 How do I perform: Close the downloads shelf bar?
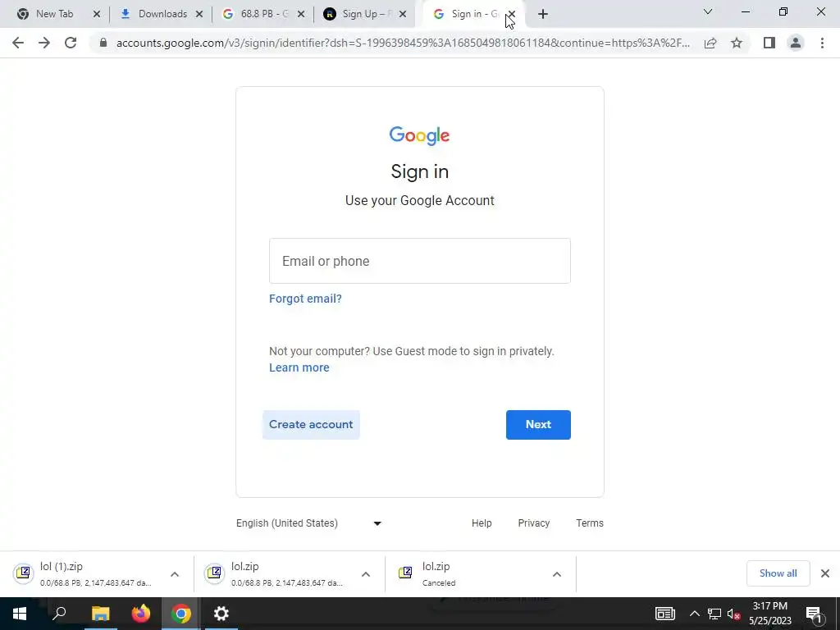point(825,573)
